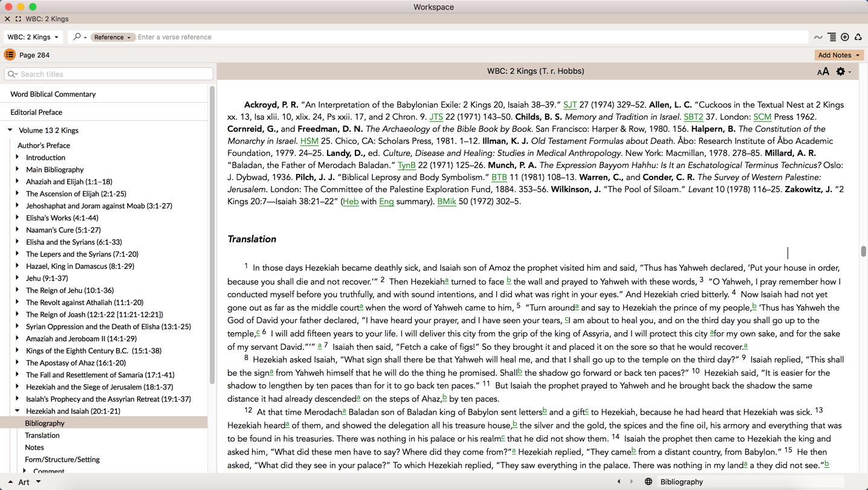Click the globe icon in bottom bar
The width and height of the screenshot is (868, 490).
coord(648,482)
